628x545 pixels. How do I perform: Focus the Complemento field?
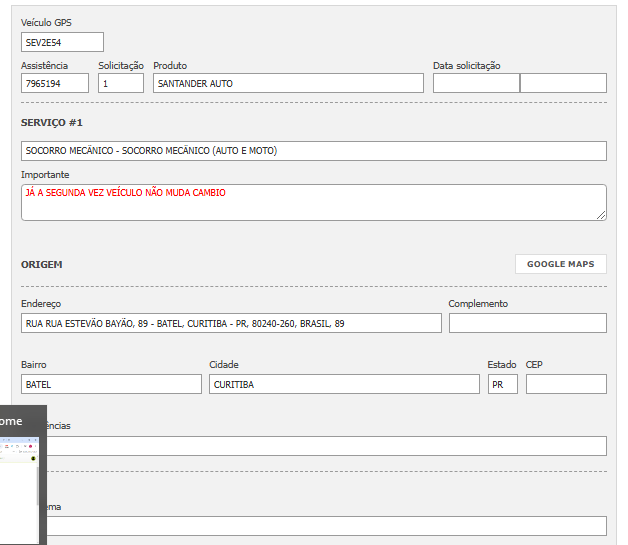coord(527,323)
